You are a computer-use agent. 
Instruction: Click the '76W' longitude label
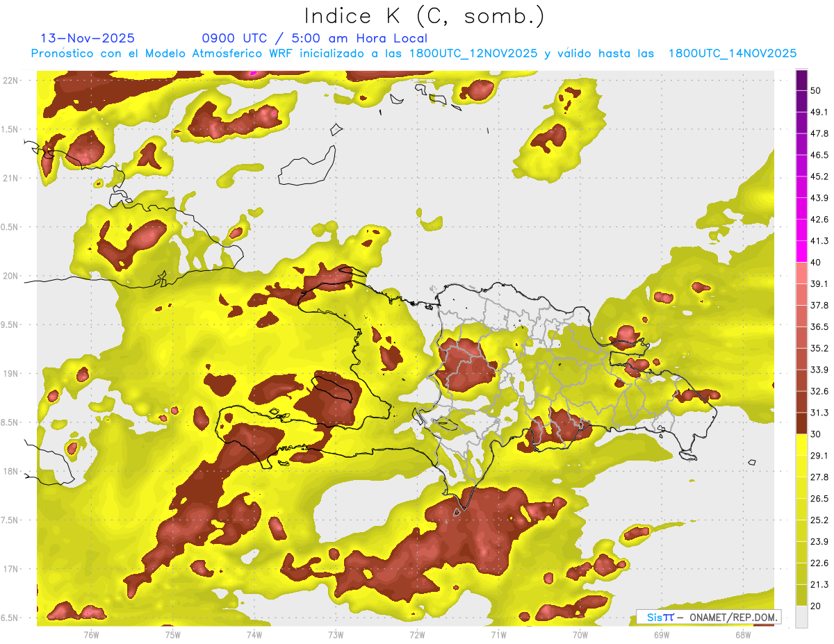[x=91, y=634]
